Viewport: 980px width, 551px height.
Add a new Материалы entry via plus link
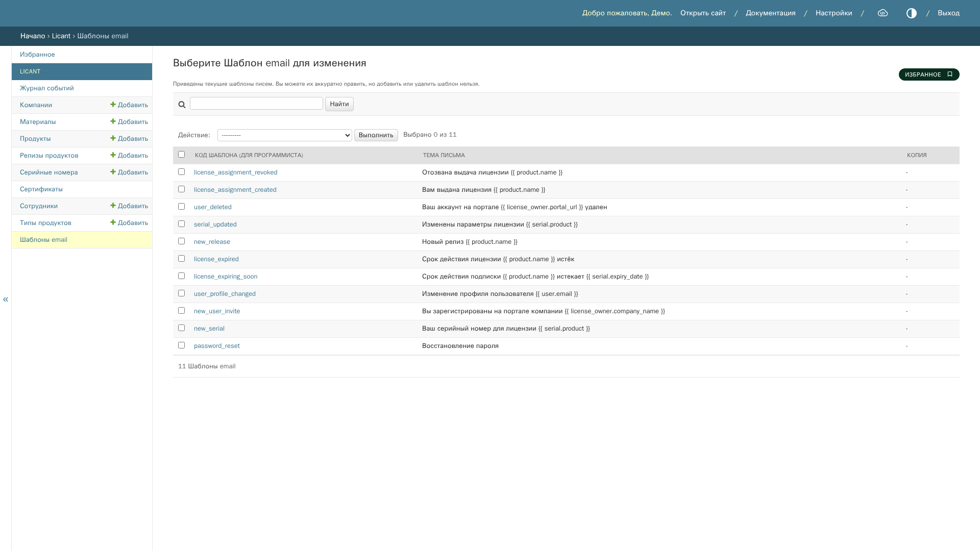[x=129, y=122]
